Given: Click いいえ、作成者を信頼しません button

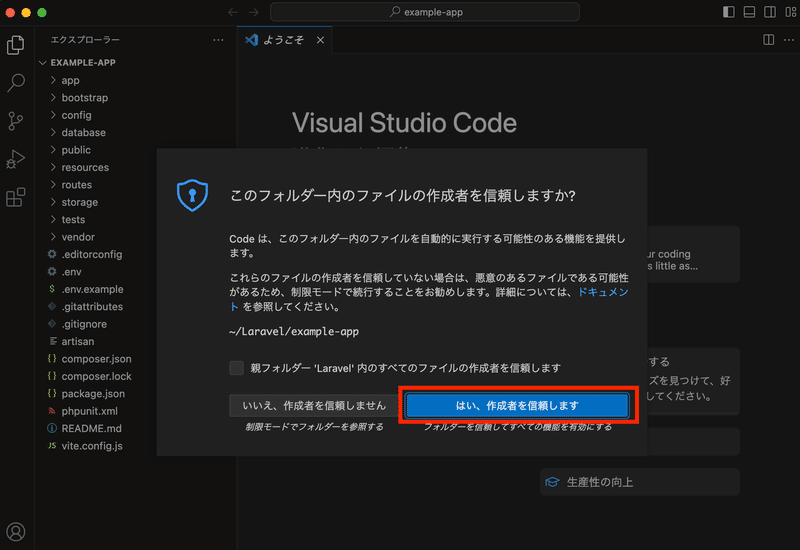Looking at the screenshot, I should [x=314, y=405].
